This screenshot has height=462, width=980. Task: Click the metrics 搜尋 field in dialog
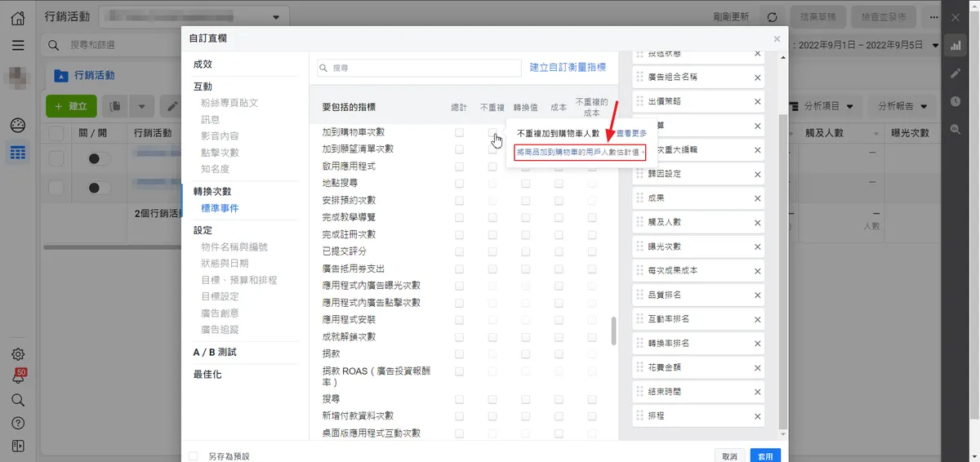(x=419, y=69)
